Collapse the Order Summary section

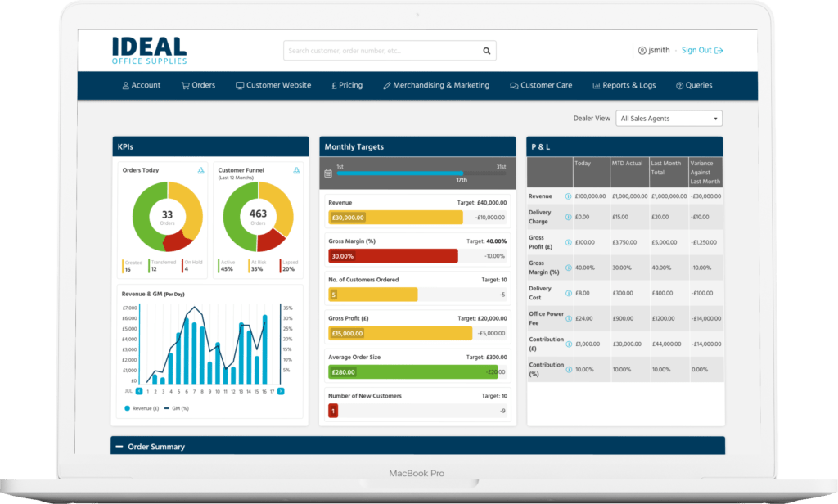click(x=119, y=447)
